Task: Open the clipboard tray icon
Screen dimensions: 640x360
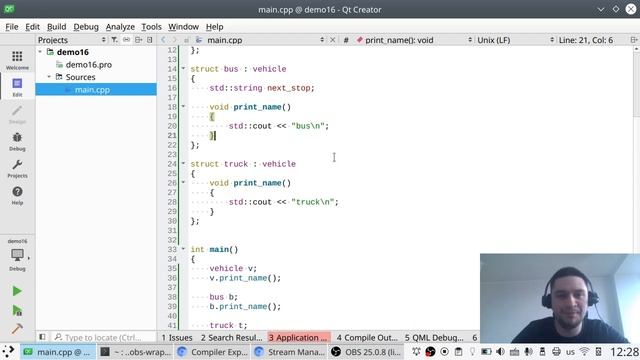Action: [x=458, y=351]
